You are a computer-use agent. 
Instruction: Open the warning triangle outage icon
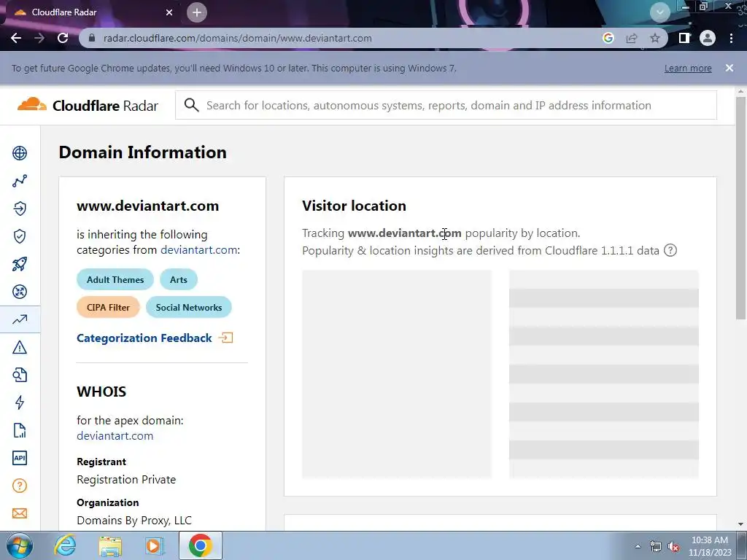[x=20, y=347]
